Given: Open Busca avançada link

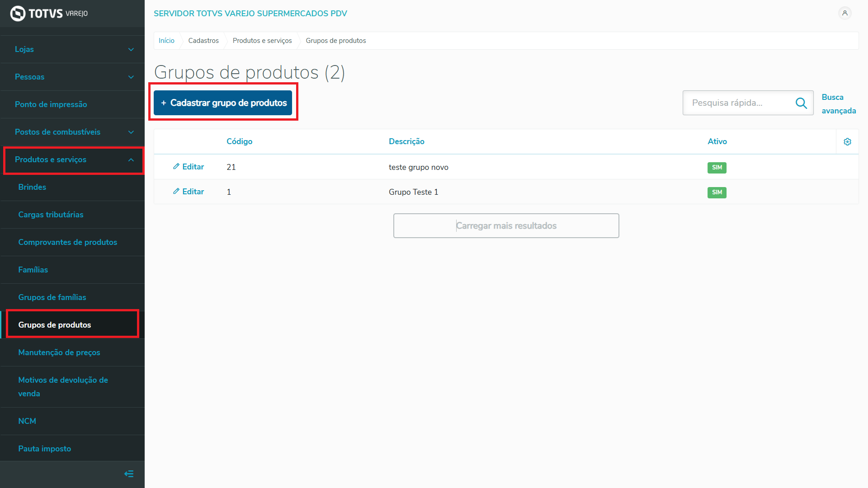Looking at the screenshot, I should pyautogui.click(x=838, y=104).
